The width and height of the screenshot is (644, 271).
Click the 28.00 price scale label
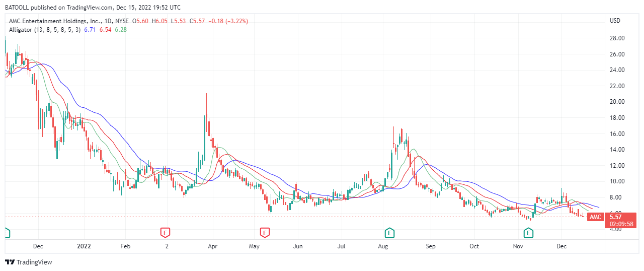[x=617, y=38]
